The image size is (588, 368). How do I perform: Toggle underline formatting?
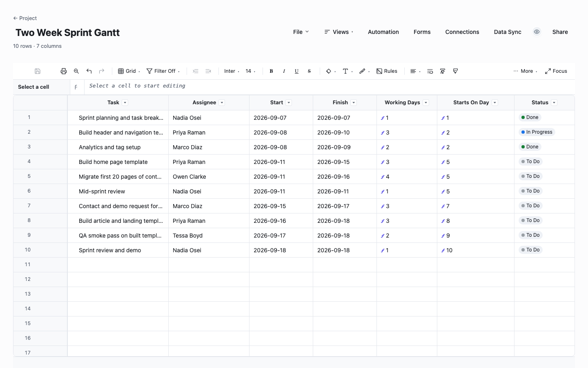(x=296, y=71)
